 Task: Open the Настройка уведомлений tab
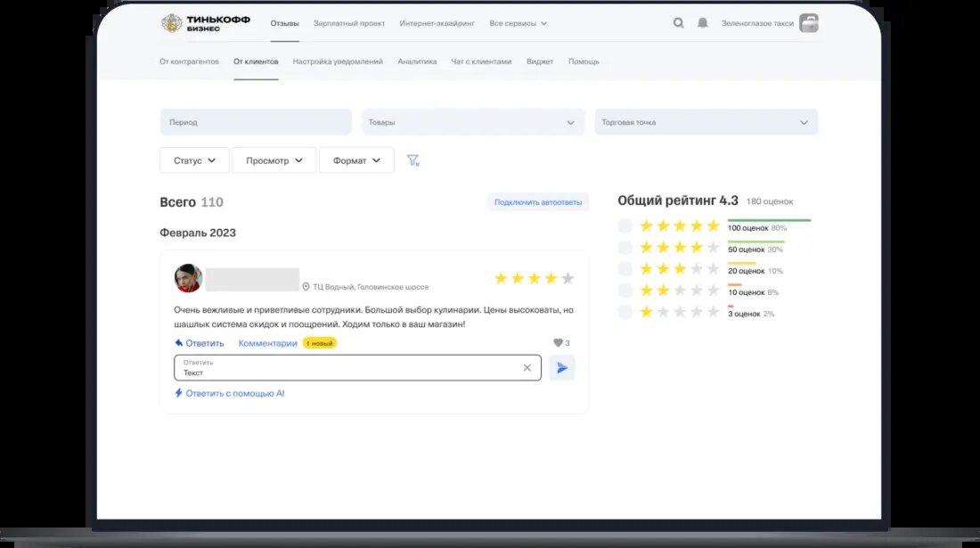(338, 61)
